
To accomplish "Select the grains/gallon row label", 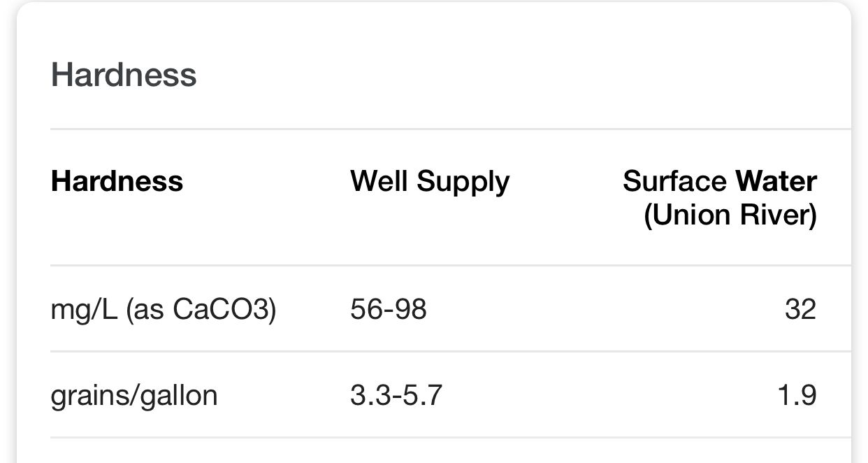I will coord(134,396).
